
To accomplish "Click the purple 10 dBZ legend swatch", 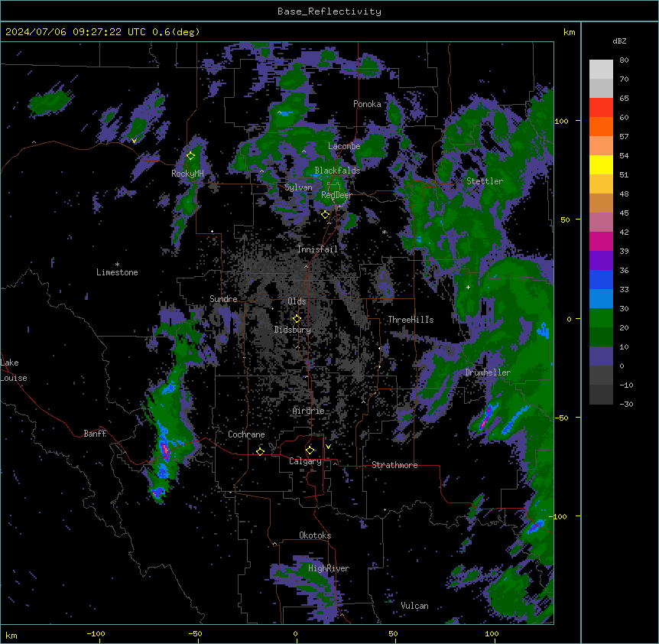I will 601,356.
